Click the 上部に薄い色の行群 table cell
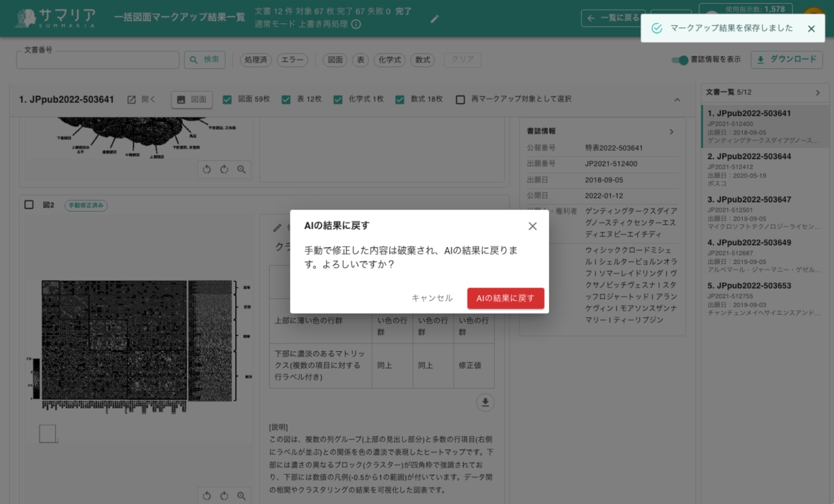 pyautogui.click(x=321, y=321)
